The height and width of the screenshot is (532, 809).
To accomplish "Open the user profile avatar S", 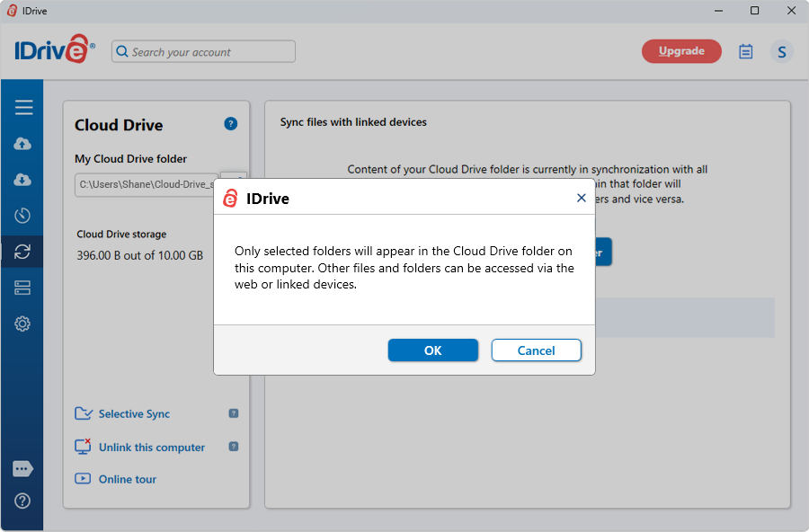I will [x=782, y=51].
